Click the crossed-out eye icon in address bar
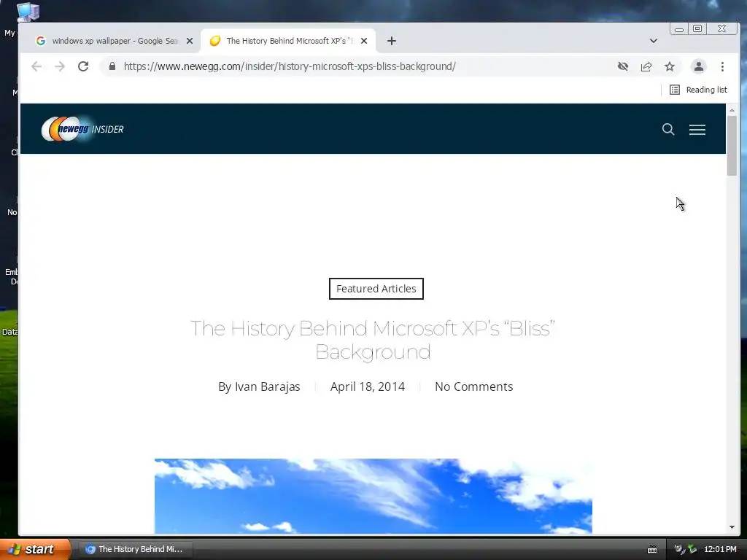Viewport: 747px width, 560px height. point(623,66)
